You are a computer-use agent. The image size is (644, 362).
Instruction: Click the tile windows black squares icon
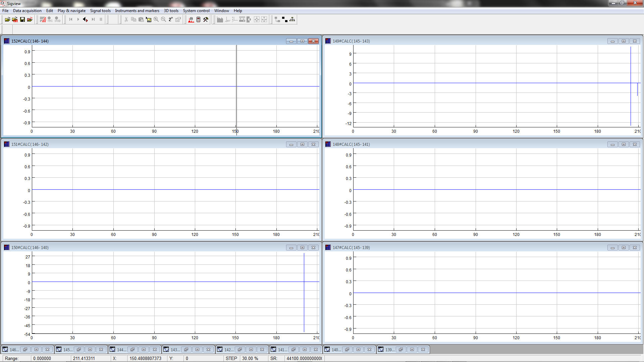tap(285, 19)
